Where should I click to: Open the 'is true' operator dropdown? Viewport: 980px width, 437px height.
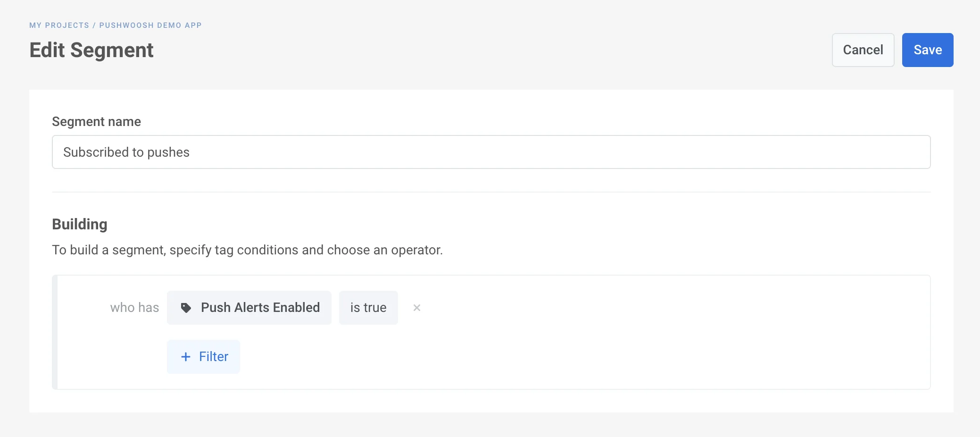[368, 308]
